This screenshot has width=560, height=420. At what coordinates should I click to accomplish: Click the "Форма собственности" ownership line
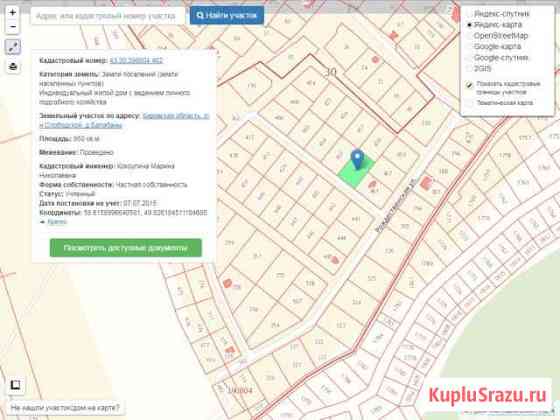click(x=113, y=185)
